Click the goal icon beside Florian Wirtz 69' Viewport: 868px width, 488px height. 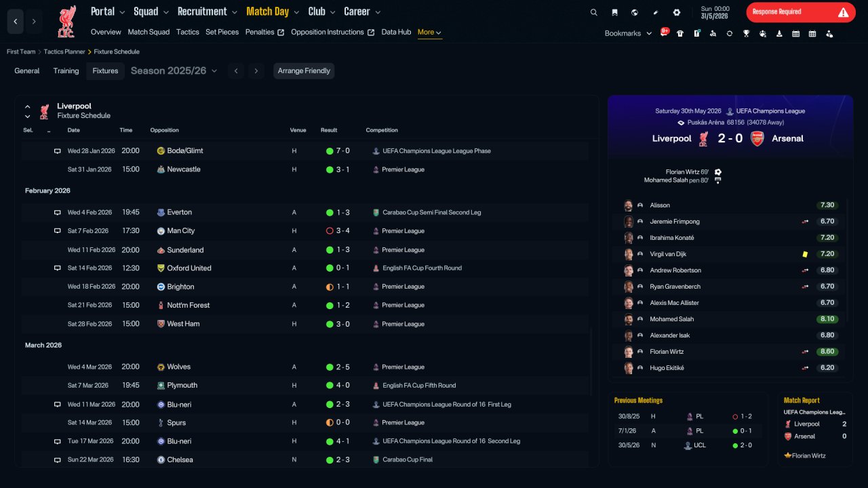[x=717, y=172]
